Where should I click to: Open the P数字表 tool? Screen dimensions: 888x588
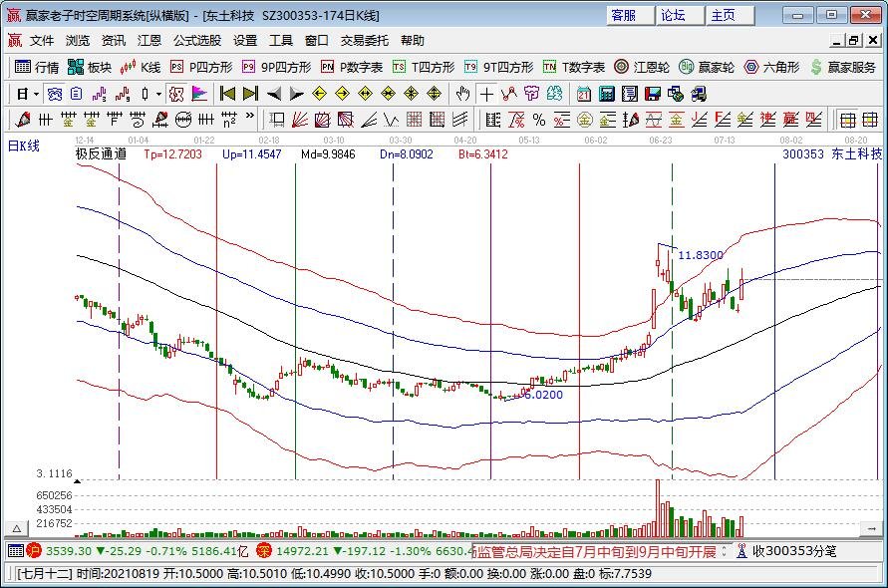tap(352, 68)
